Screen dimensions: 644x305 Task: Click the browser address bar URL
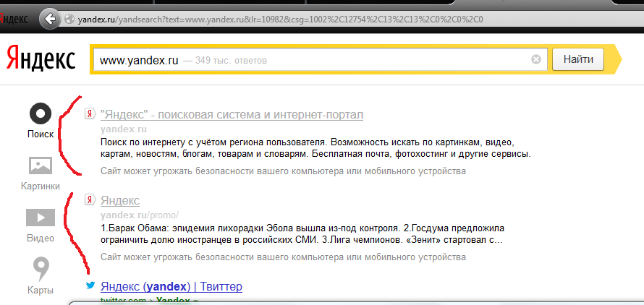(x=280, y=20)
